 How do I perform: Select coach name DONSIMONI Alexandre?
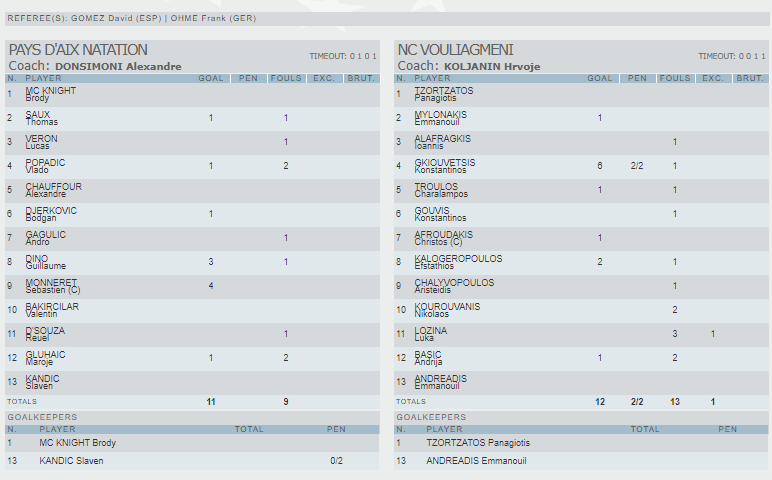coord(118,66)
